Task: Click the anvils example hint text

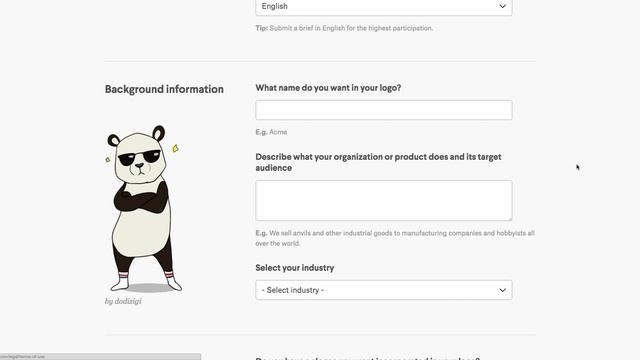Action: coord(395,238)
